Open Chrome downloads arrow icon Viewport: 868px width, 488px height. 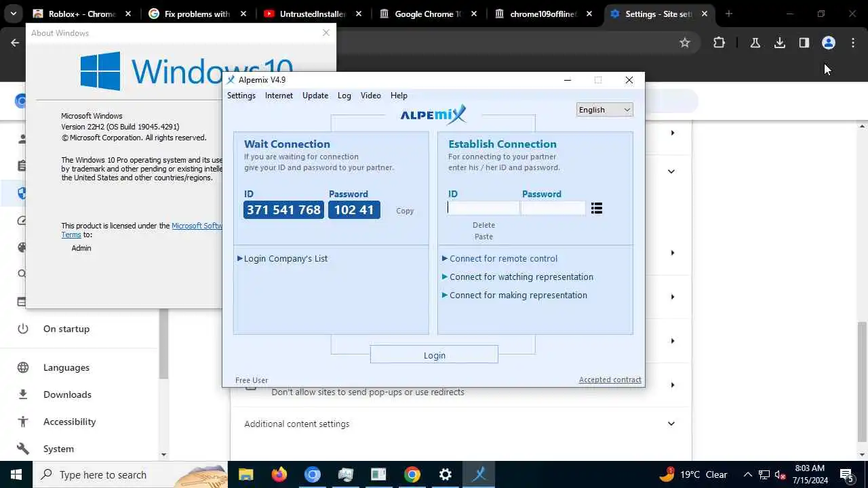(x=780, y=43)
